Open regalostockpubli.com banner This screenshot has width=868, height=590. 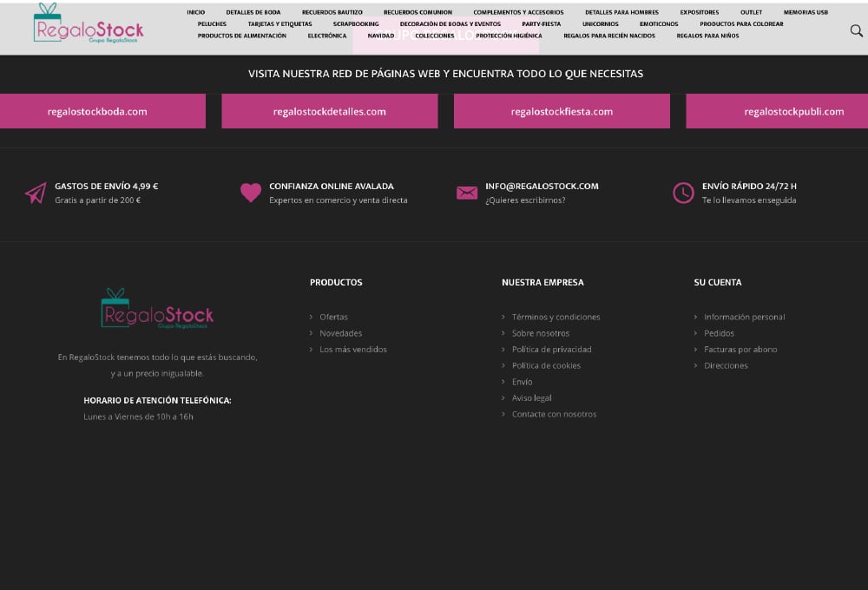pyautogui.click(x=781, y=111)
